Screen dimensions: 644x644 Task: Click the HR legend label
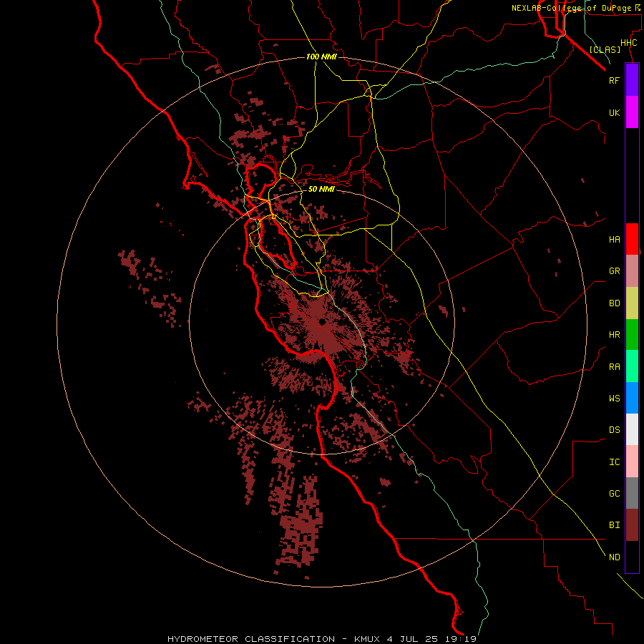click(x=615, y=335)
